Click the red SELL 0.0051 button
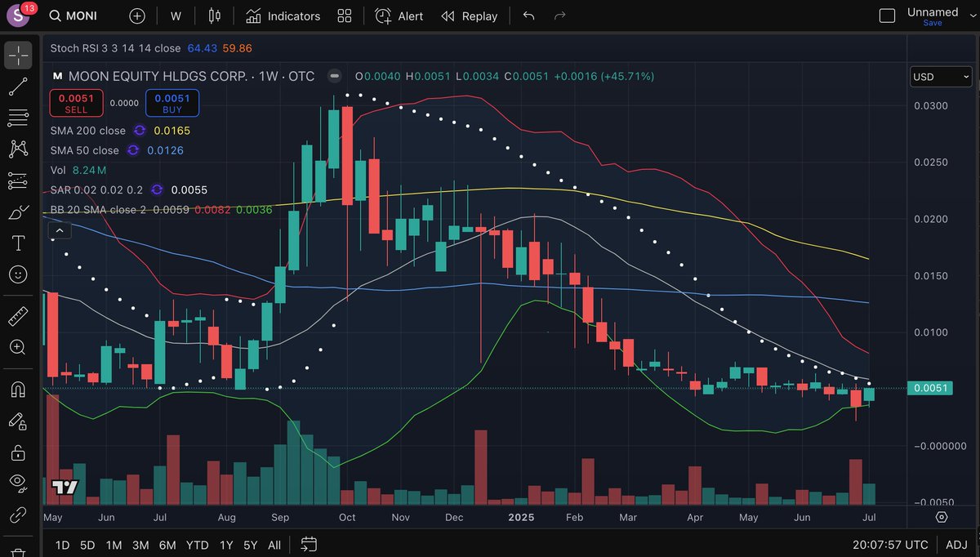 tap(76, 103)
